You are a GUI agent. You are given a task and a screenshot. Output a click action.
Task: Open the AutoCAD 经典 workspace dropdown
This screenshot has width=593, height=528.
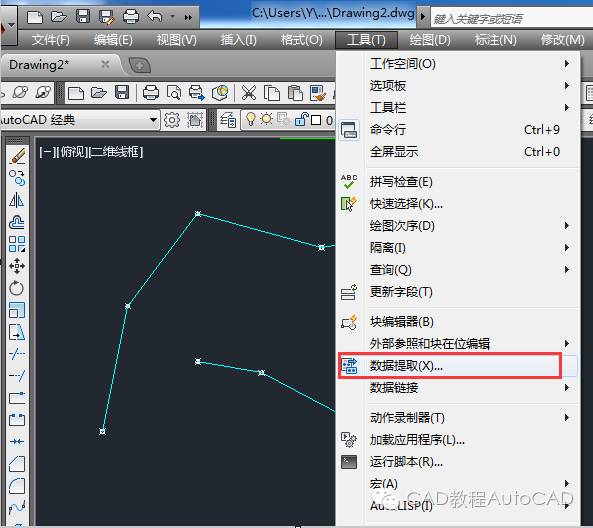pos(153,120)
